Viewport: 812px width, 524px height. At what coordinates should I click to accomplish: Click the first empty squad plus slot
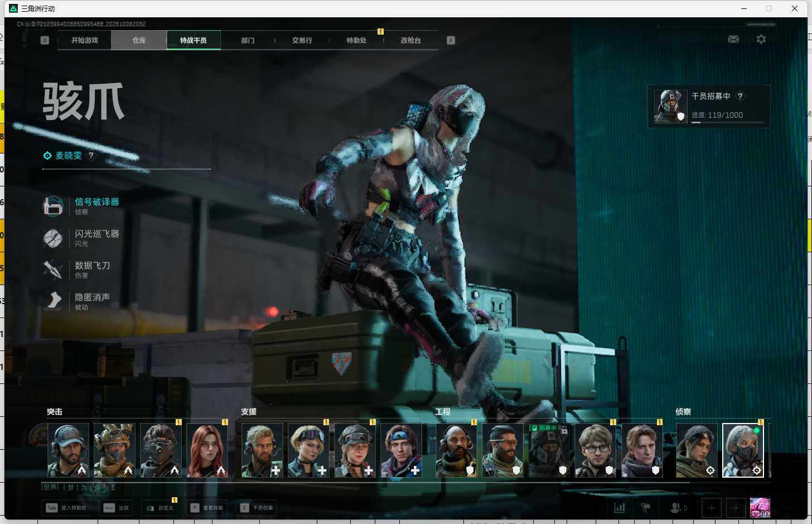pyautogui.click(x=711, y=508)
